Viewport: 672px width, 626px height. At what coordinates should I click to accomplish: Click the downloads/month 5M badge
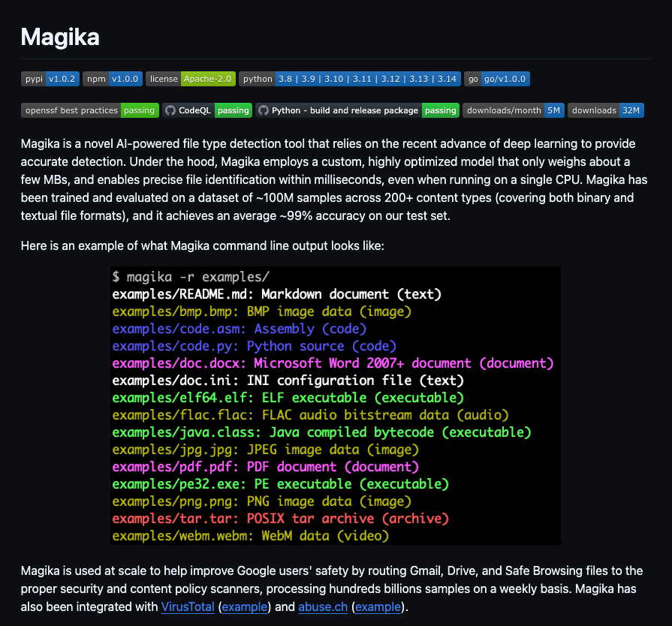pyautogui.click(x=514, y=110)
